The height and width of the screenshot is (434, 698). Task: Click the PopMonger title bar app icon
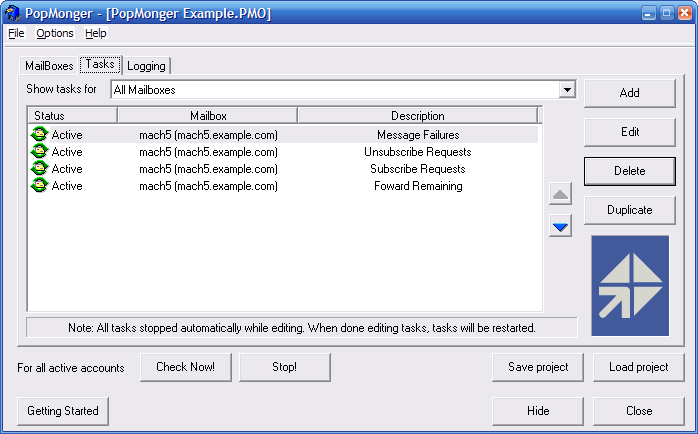point(11,13)
